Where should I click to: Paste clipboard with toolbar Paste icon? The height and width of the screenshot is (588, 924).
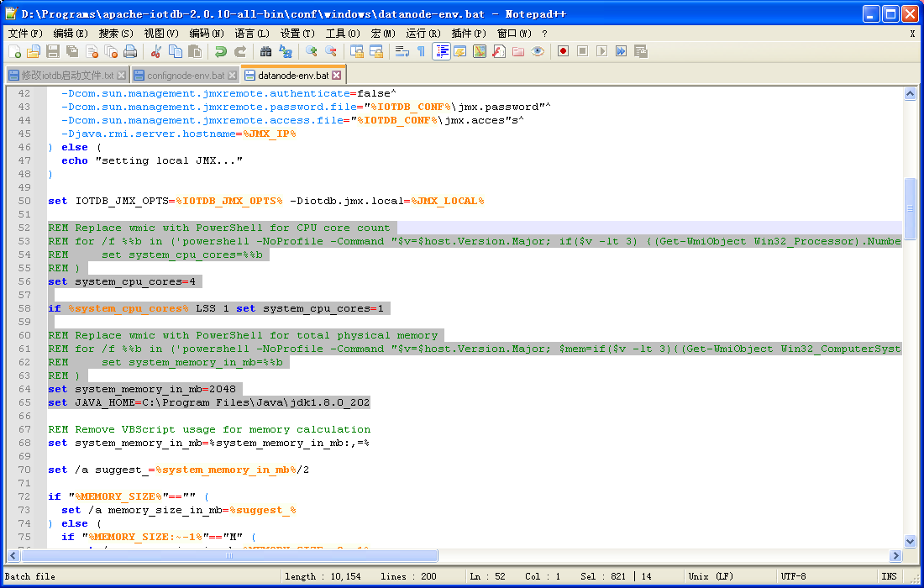click(195, 52)
